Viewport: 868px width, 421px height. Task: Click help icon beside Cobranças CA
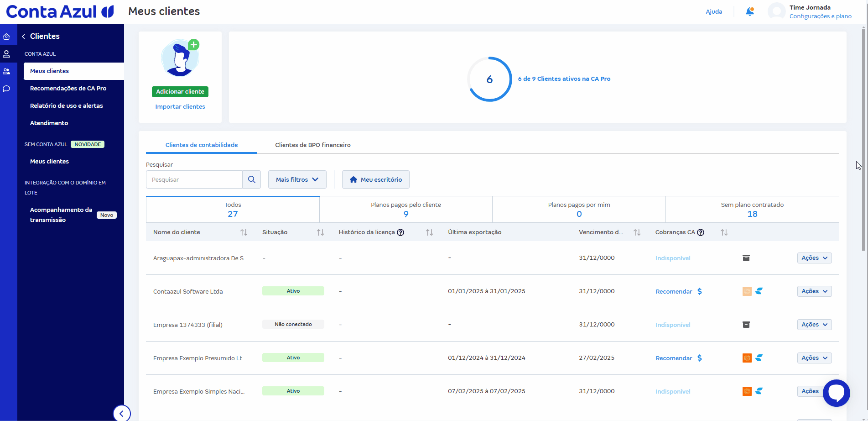[x=701, y=232]
